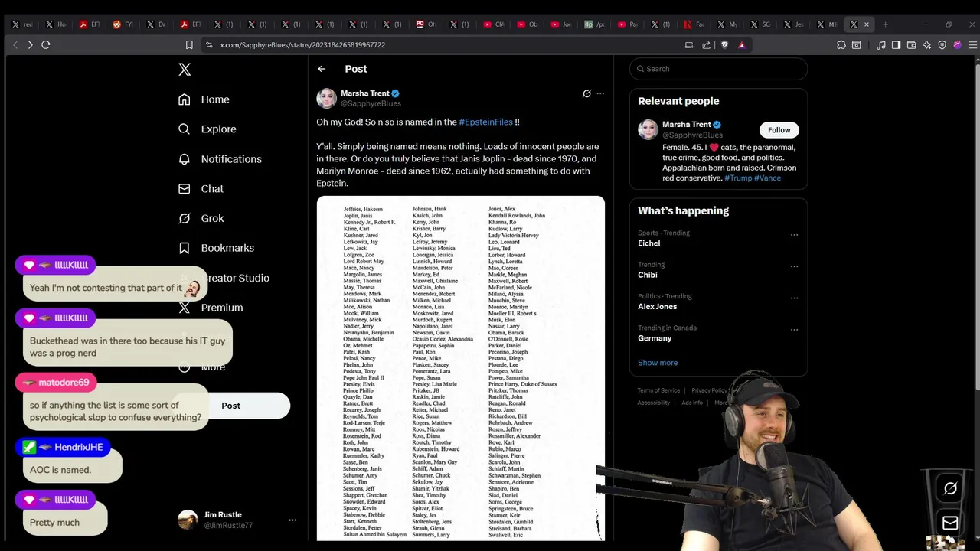Toggle the browser sidebar panel
The image size is (980, 551).
pyautogui.click(x=897, y=45)
